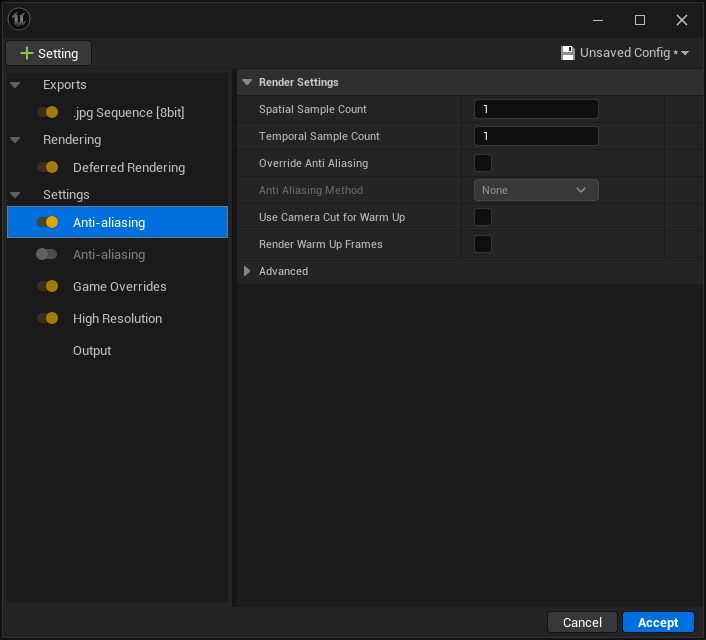Screen dimensions: 706x640
Task: Disable the highlighted Anti-aliasing setting switch
Action: point(48,222)
